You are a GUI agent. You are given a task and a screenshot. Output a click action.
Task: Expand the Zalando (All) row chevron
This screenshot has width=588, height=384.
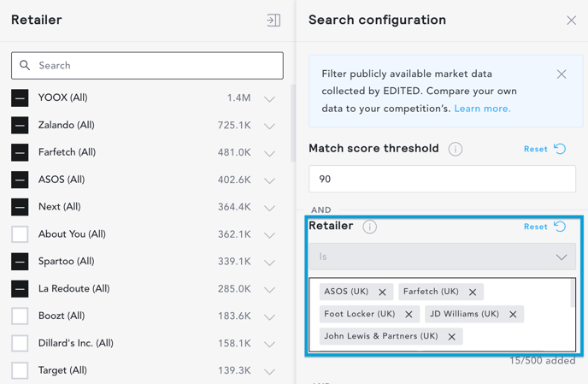(269, 126)
